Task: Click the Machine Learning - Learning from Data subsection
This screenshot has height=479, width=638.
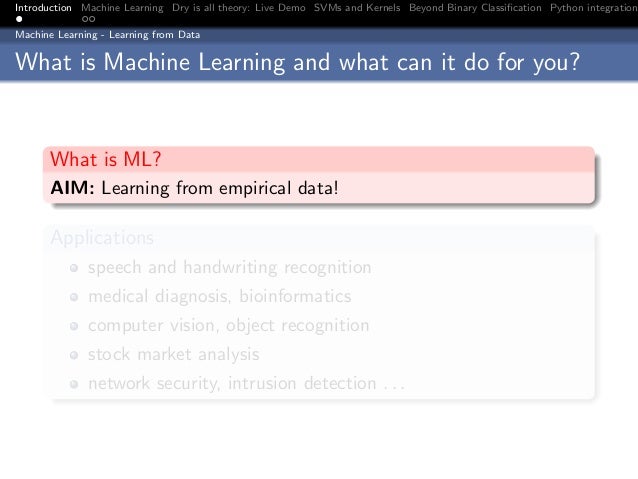Action: tap(107, 34)
